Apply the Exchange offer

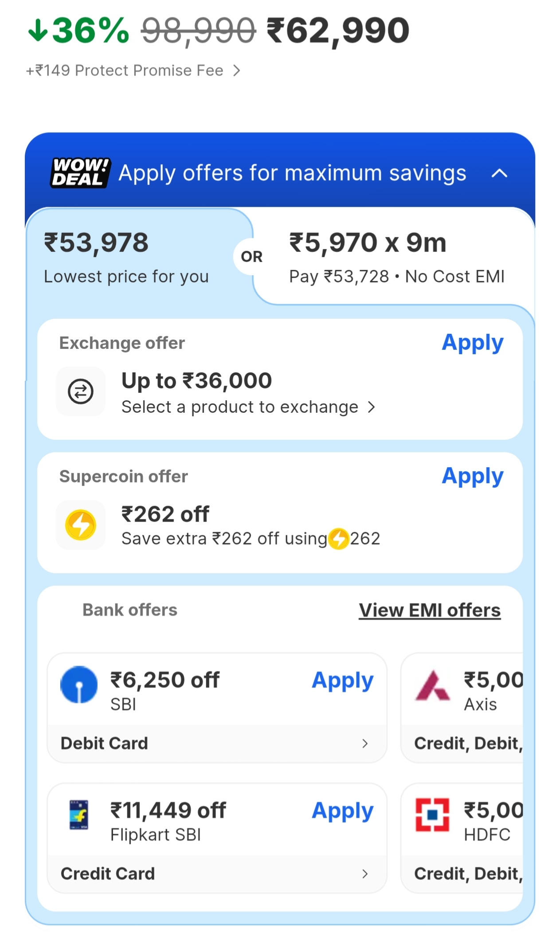[x=472, y=343]
